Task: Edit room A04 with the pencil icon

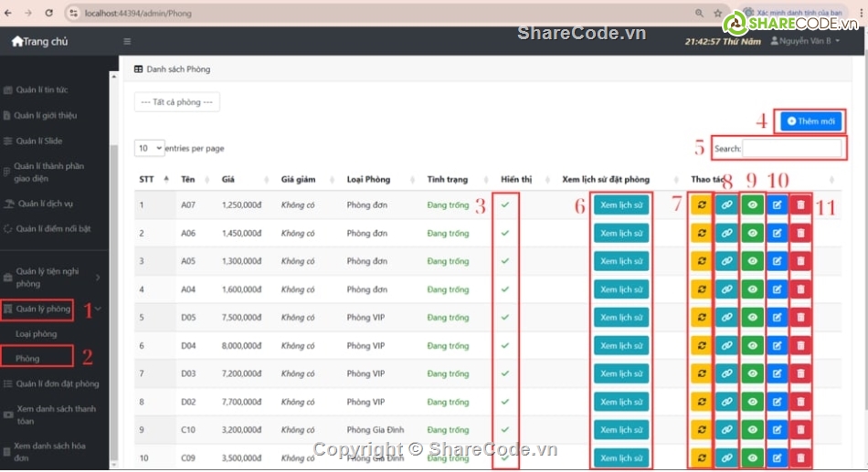Action: 778,289
